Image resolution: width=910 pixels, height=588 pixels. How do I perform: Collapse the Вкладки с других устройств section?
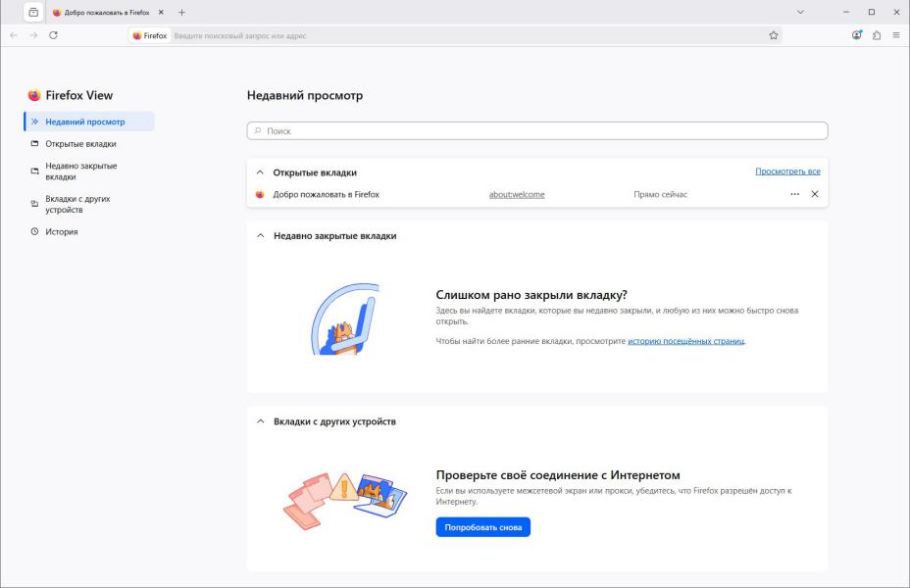pyautogui.click(x=260, y=421)
